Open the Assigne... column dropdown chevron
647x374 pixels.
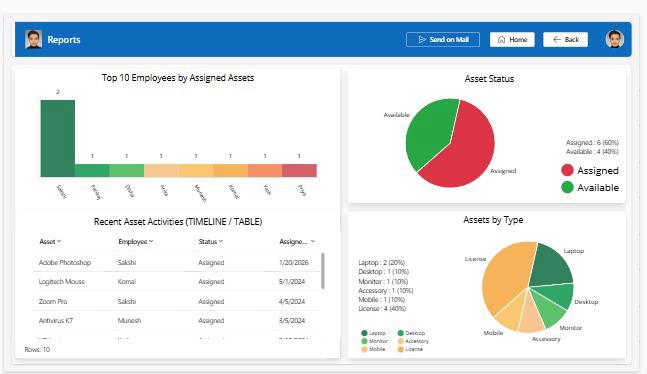tap(313, 241)
